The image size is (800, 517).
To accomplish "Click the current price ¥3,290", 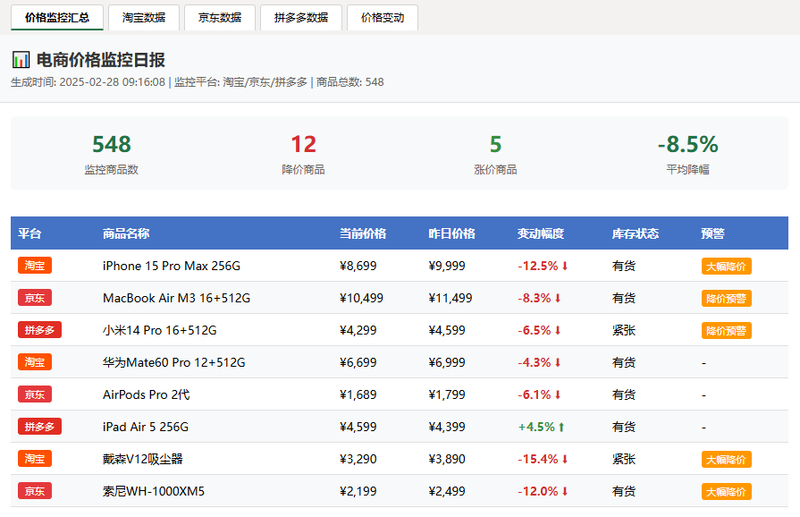I will click(x=358, y=459).
